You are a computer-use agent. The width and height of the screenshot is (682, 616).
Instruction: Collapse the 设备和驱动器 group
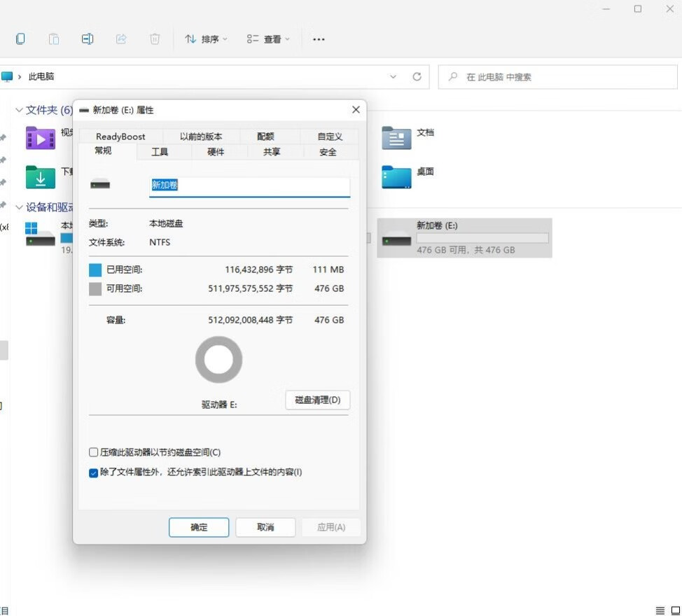(19, 207)
